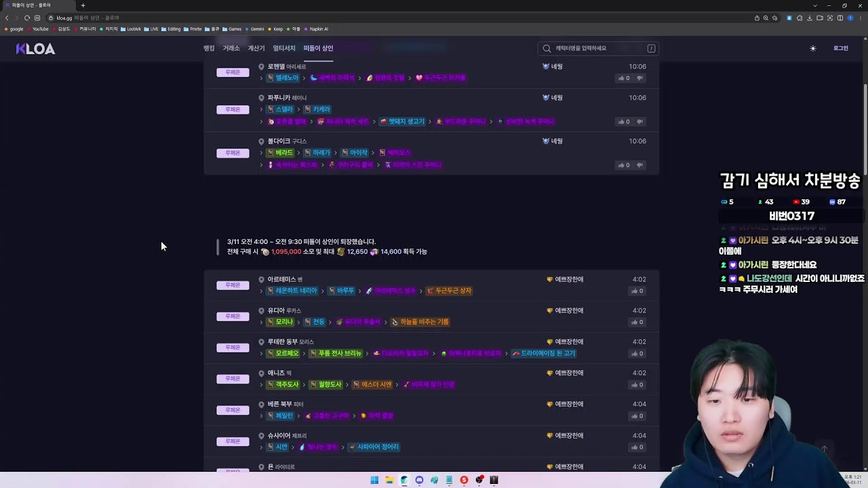Like the 베른 북부 merchant entry
This screenshot has width=868, height=488.
tap(637, 415)
